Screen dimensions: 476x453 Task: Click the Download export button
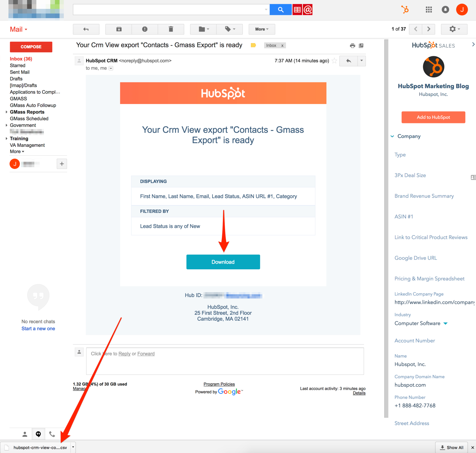[223, 262]
